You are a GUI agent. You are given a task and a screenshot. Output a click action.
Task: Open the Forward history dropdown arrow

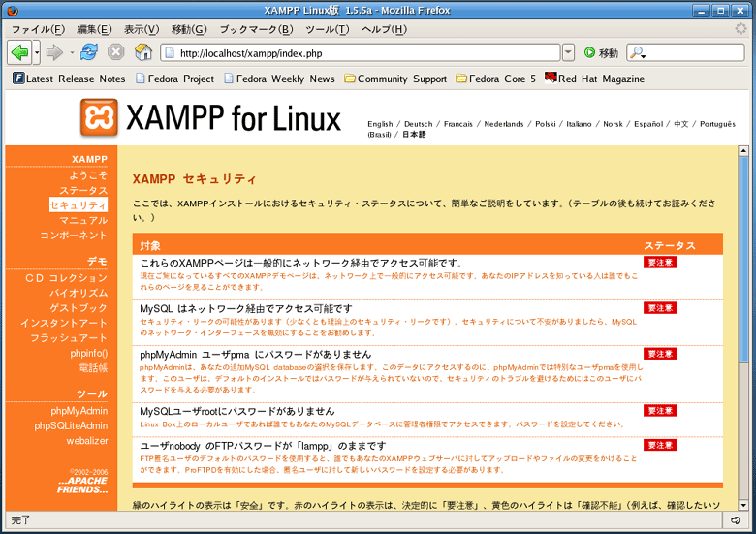[72, 52]
